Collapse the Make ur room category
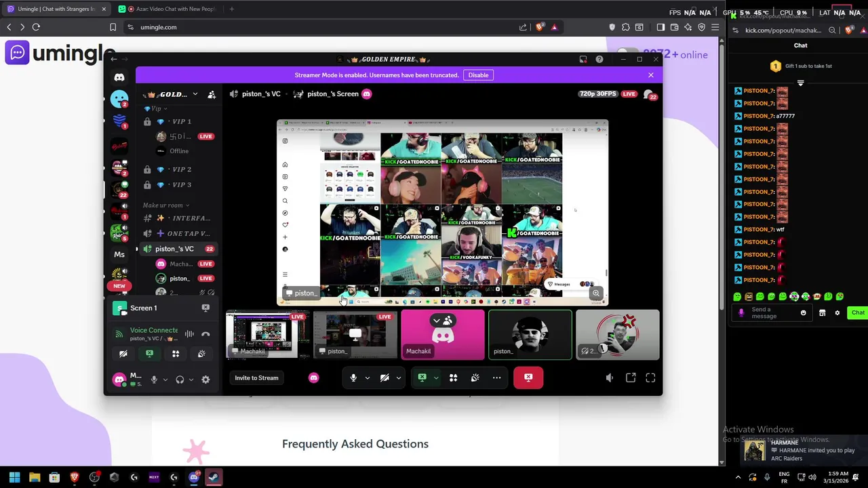This screenshot has width=868, height=488. (165, 205)
